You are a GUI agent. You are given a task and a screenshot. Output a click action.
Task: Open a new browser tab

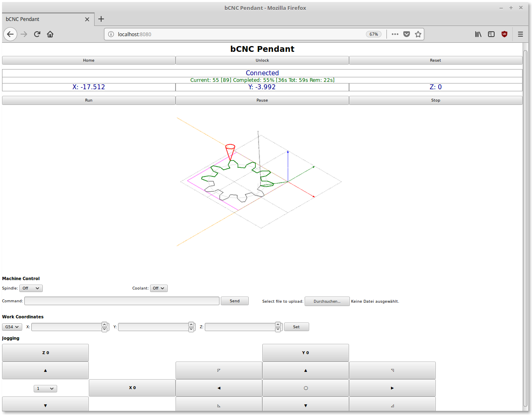coord(101,19)
